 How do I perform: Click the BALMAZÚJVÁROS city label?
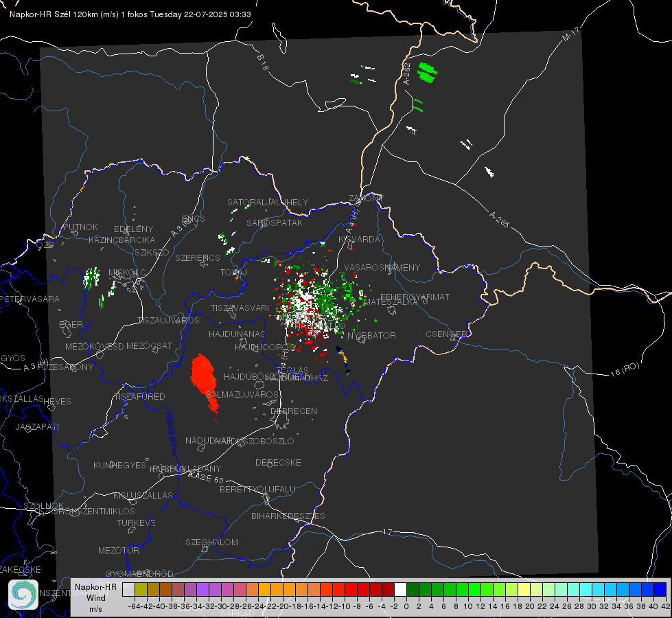click(242, 394)
